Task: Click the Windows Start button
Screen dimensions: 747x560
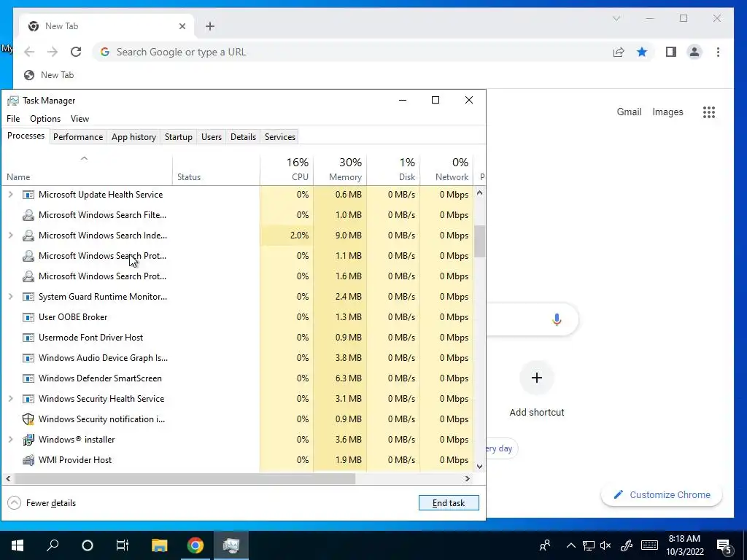Action: click(x=18, y=545)
